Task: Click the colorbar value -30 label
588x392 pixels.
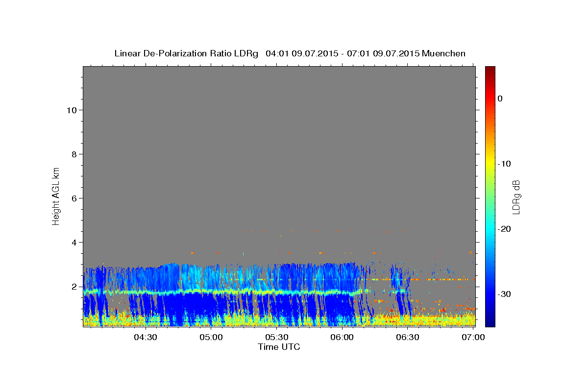Action: pos(505,294)
